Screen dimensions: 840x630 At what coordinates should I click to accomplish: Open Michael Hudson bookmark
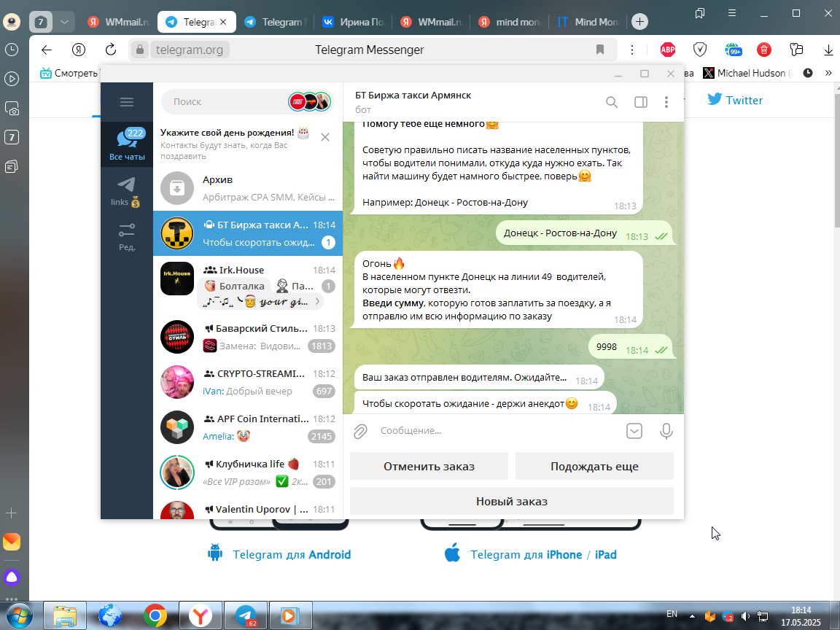(x=747, y=73)
